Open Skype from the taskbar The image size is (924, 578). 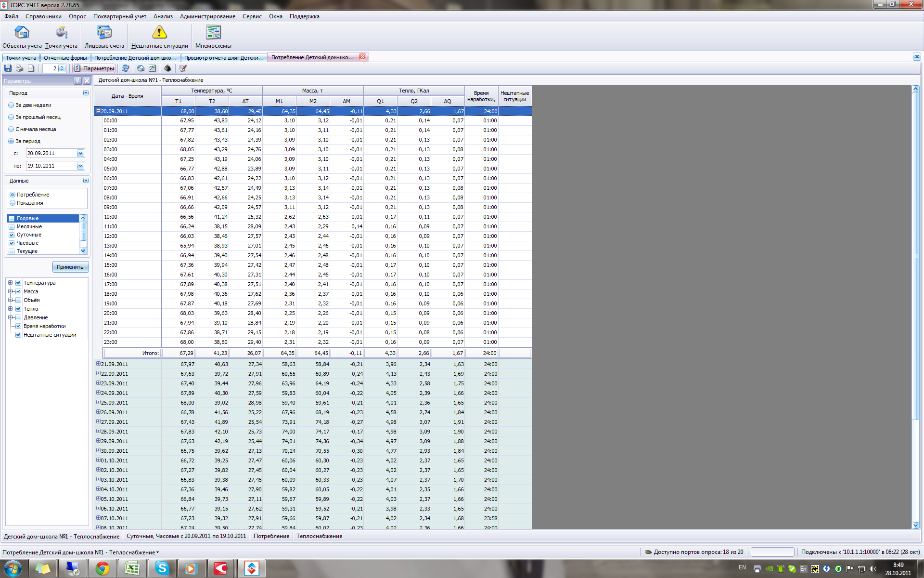pyautogui.click(x=162, y=569)
